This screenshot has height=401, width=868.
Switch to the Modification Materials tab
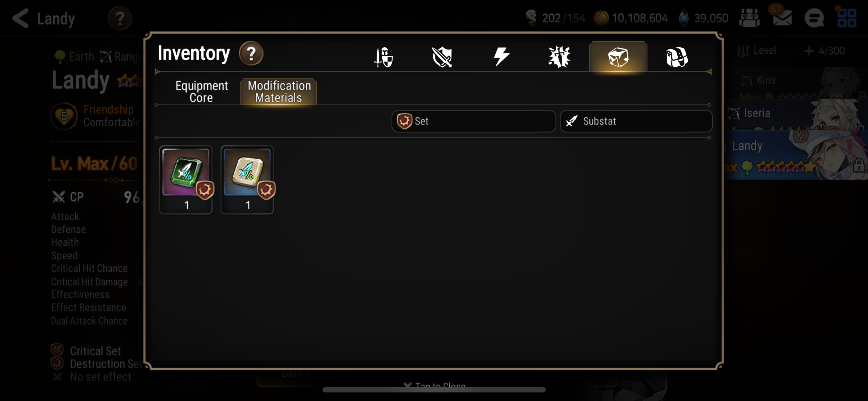[279, 92]
